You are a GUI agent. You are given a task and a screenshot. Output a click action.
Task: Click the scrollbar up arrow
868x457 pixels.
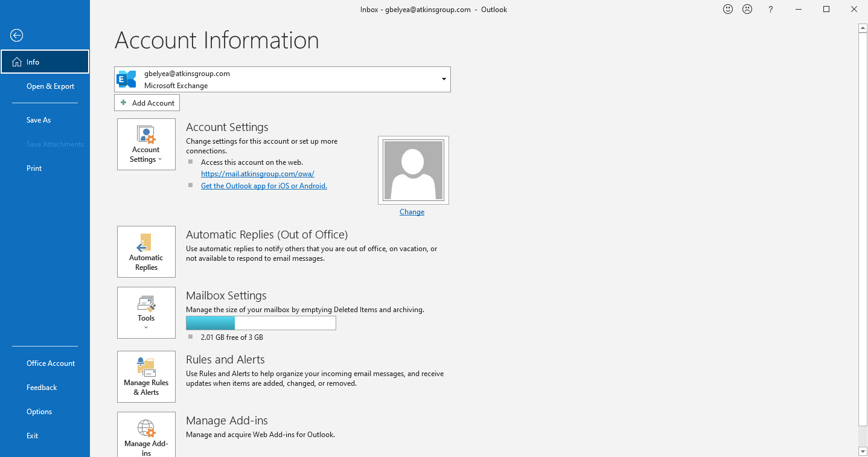pos(863,28)
